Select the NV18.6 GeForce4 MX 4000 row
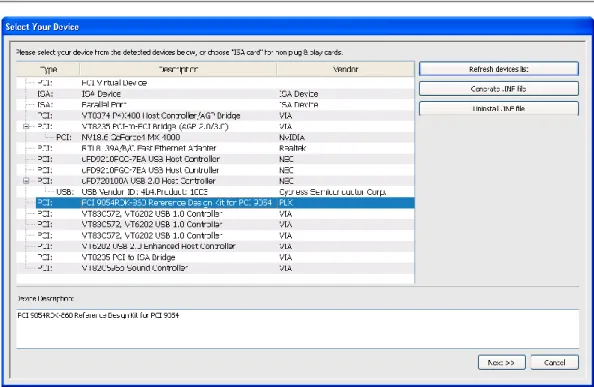 tap(215, 137)
